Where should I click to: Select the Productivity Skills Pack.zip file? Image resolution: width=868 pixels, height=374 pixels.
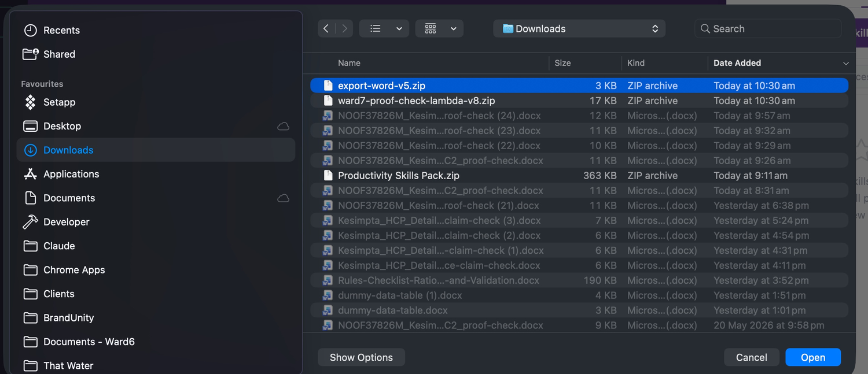[x=579, y=176]
